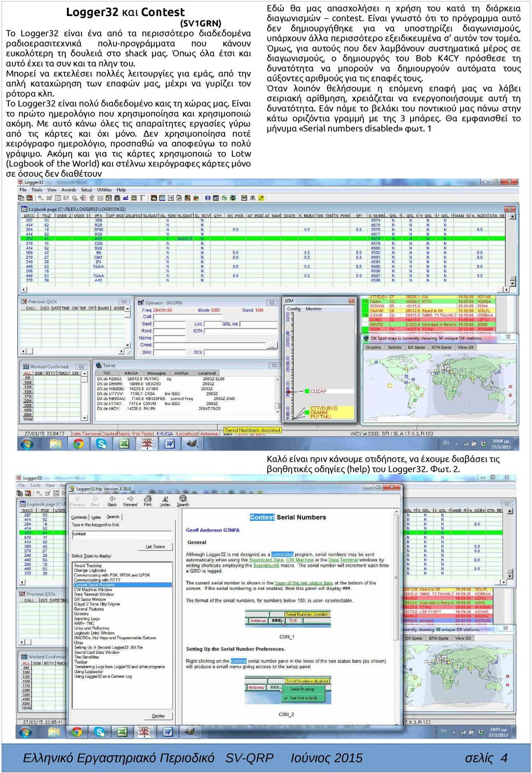Open Utilities menu in upper Logger32 window
Viewport: 532px width, 773px height.
104,190
